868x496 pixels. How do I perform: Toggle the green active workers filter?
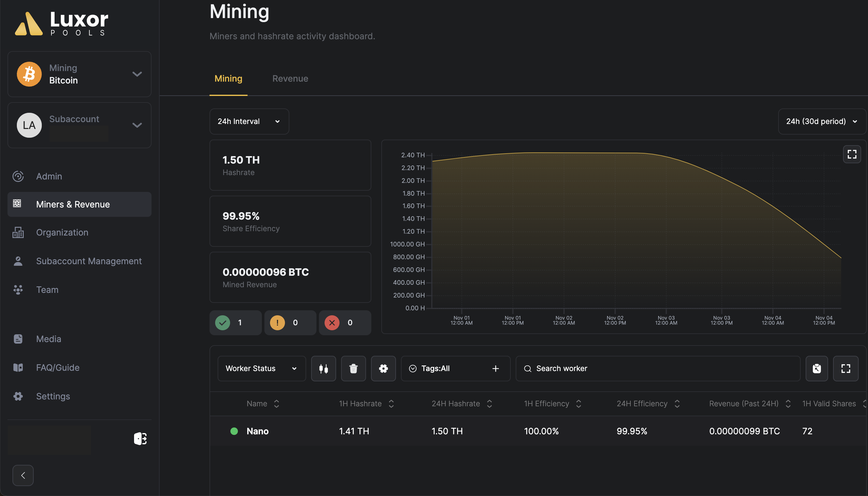click(235, 322)
